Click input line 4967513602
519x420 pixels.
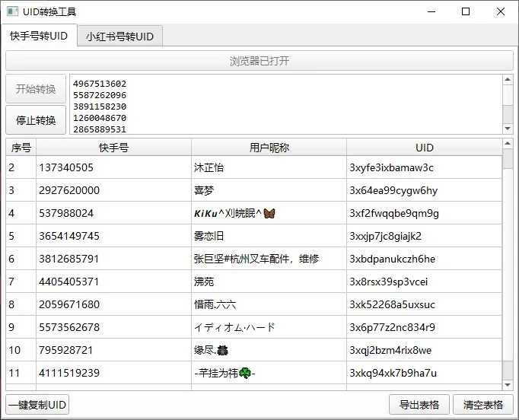[100, 84]
